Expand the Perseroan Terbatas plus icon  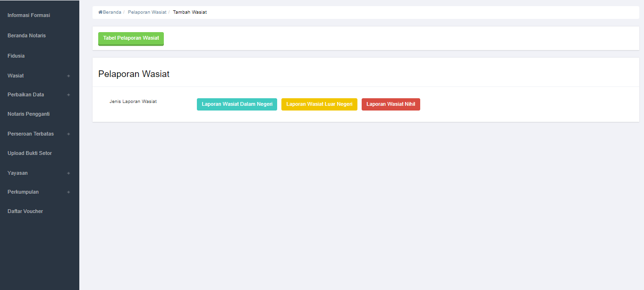(x=68, y=134)
